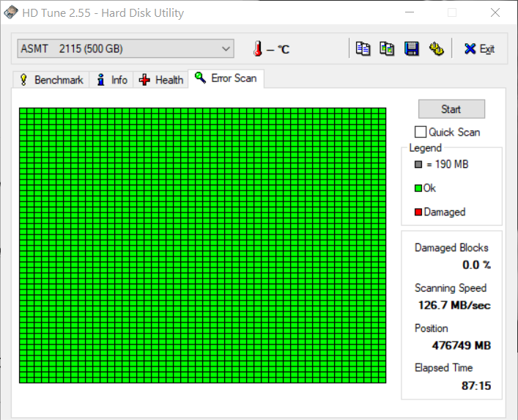This screenshot has height=420, width=518.
Task: Click the HD Tune title bar icon
Action: pyautogui.click(x=12, y=13)
